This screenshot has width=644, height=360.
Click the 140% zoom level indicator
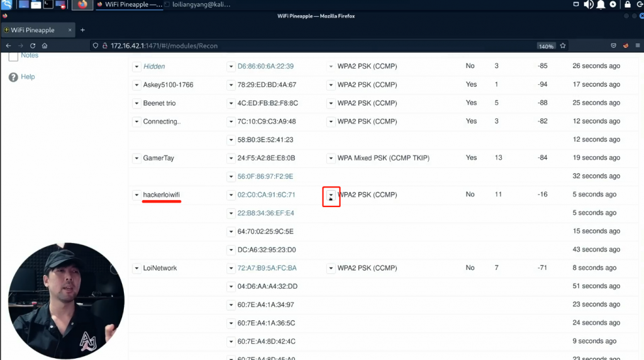pyautogui.click(x=546, y=46)
